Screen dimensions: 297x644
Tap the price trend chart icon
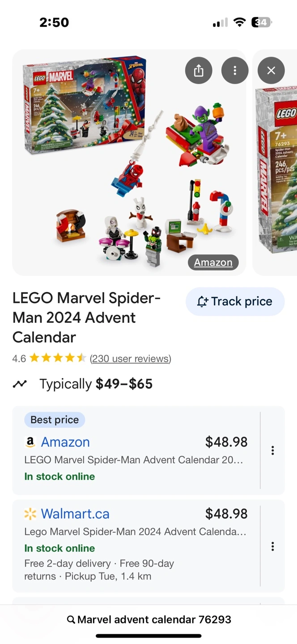point(20,384)
